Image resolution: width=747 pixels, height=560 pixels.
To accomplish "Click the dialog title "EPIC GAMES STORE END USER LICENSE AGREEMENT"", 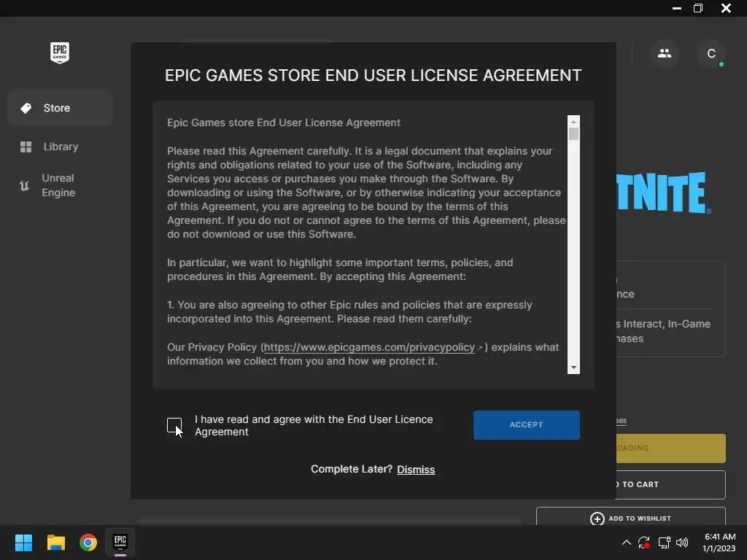I will click(373, 75).
